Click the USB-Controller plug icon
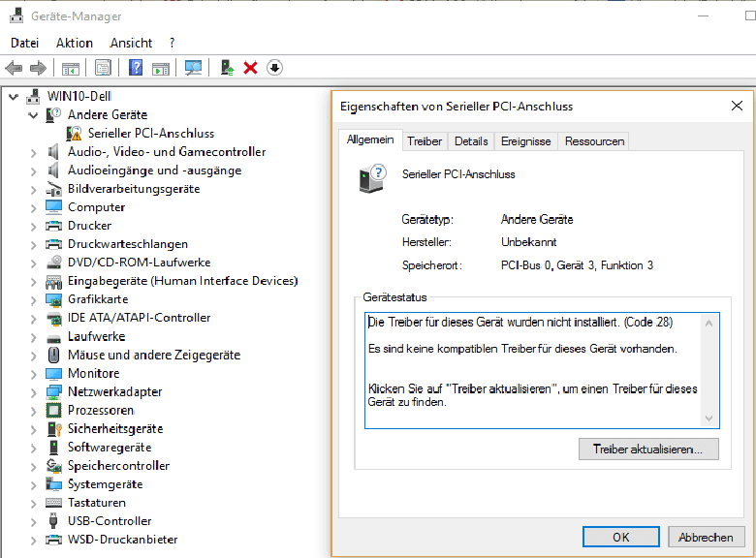This screenshot has width=756, height=558. point(53,521)
